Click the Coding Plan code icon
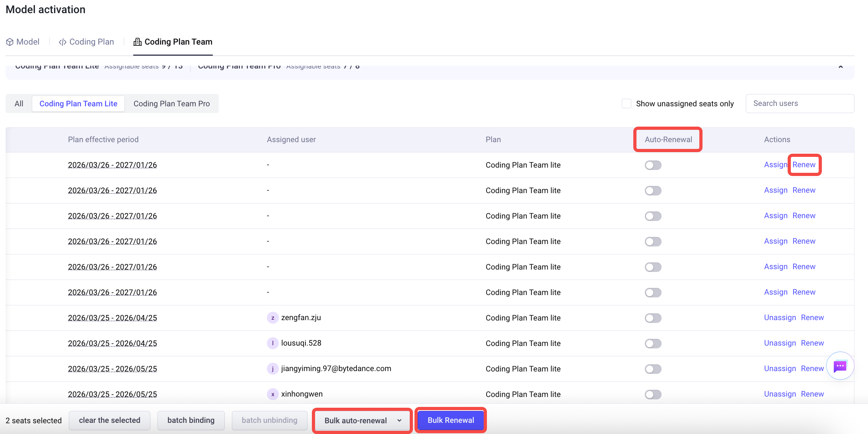Screen dimensions: 868x434 (x=62, y=42)
